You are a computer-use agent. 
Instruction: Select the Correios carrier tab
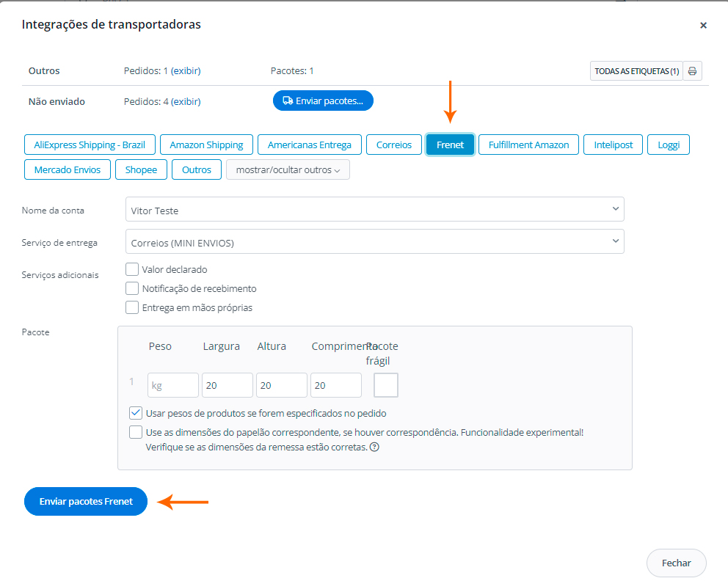pyautogui.click(x=394, y=145)
